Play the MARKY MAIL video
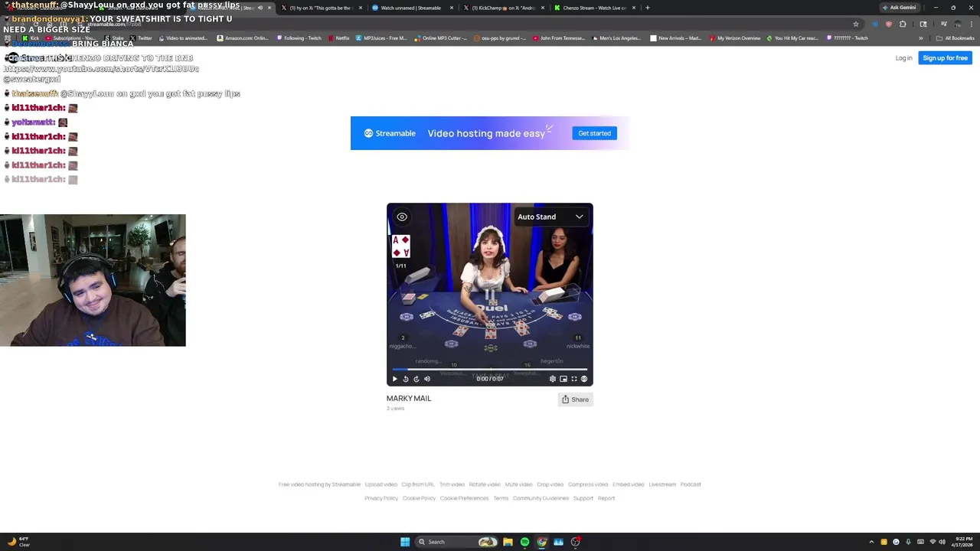The height and width of the screenshot is (551, 980). click(x=395, y=379)
